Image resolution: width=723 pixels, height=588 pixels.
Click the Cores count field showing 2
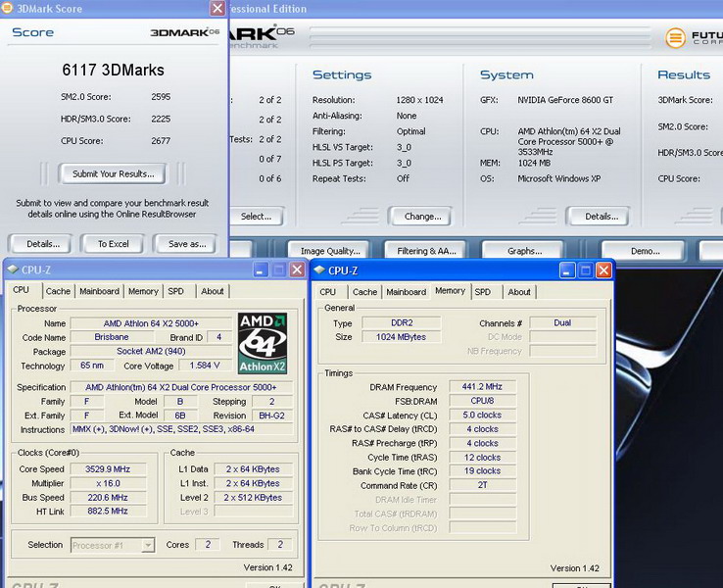pyautogui.click(x=208, y=545)
